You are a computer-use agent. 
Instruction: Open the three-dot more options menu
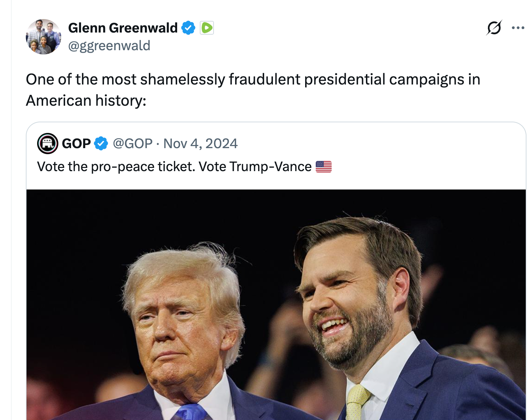point(518,28)
